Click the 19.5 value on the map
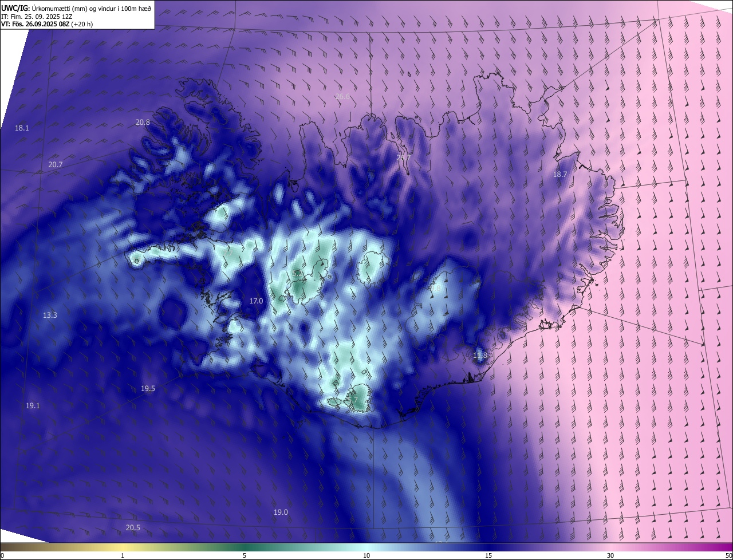733x560 pixels. tap(148, 388)
